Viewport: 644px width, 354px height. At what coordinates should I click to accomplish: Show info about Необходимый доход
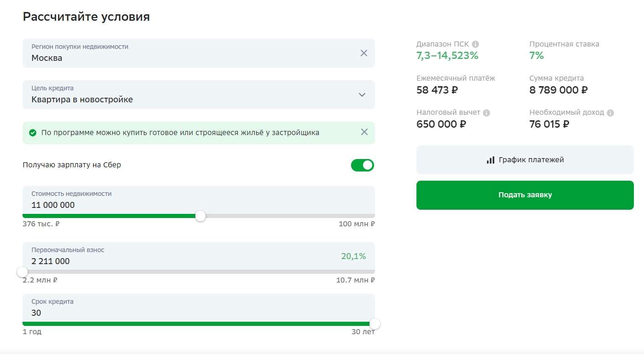[x=610, y=112]
